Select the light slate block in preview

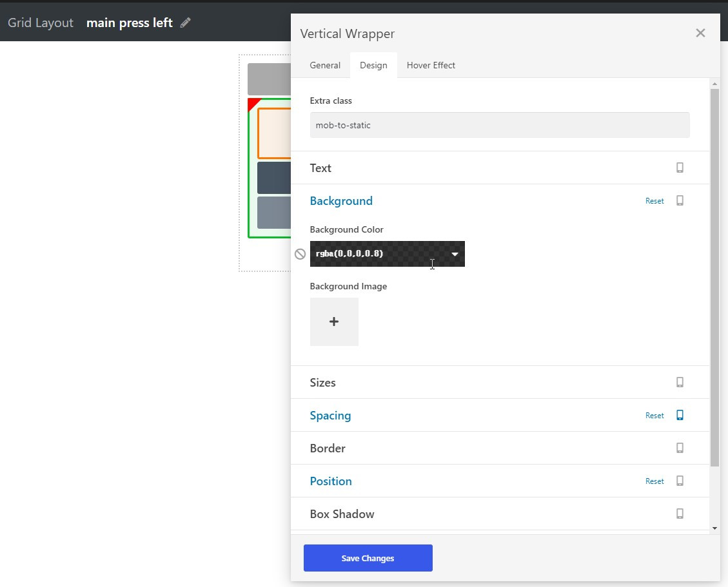click(274, 213)
